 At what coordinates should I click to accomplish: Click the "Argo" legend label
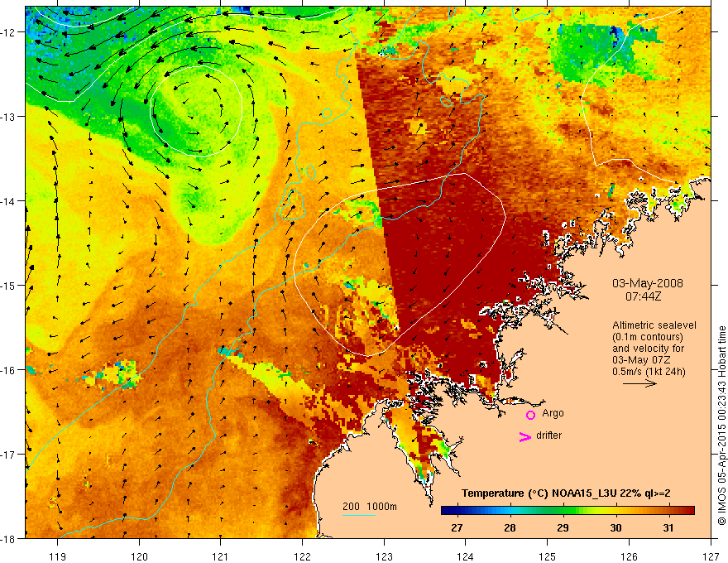[x=553, y=413]
